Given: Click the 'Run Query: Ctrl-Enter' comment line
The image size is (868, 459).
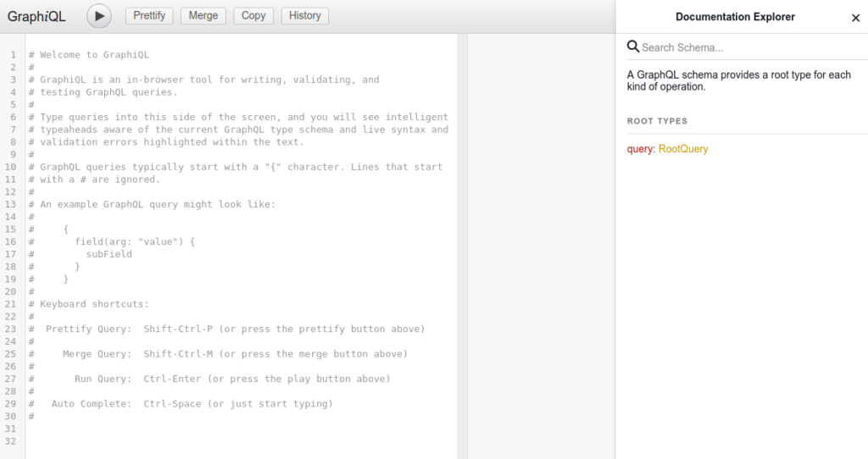Looking at the screenshot, I should pos(210,379).
